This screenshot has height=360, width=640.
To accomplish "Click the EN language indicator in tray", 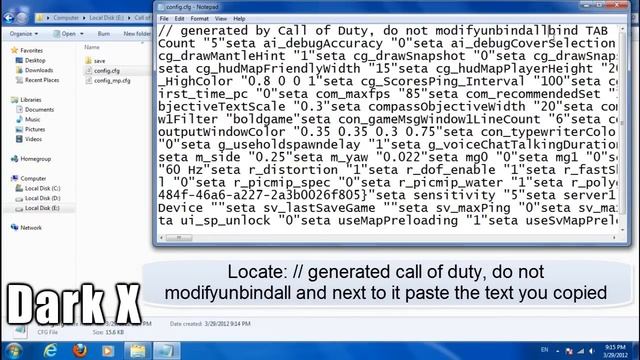I will point(544,350).
